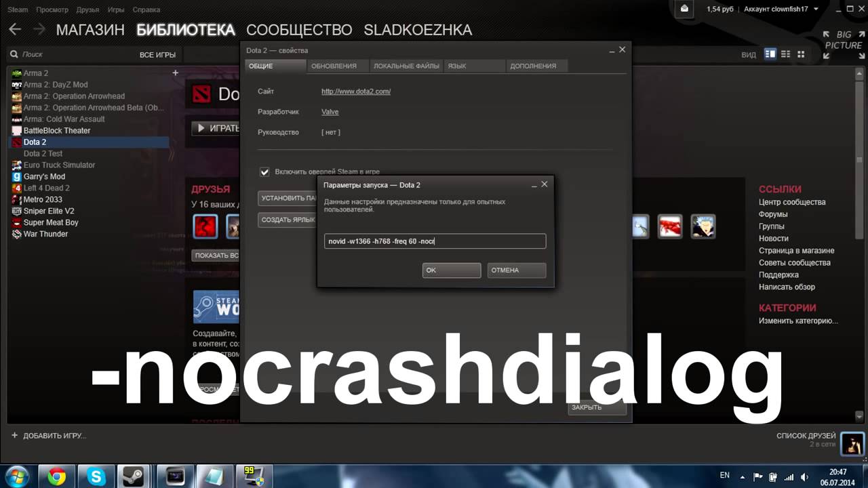Open the Steam menu
Screen dimensions: 868x488
tap(18, 10)
